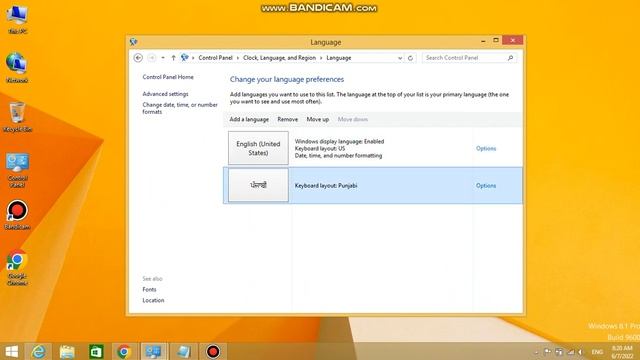This screenshot has height=360, width=640.
Task: Click Clock, Language, and Region breadcrumb
Action: point(279,58)
